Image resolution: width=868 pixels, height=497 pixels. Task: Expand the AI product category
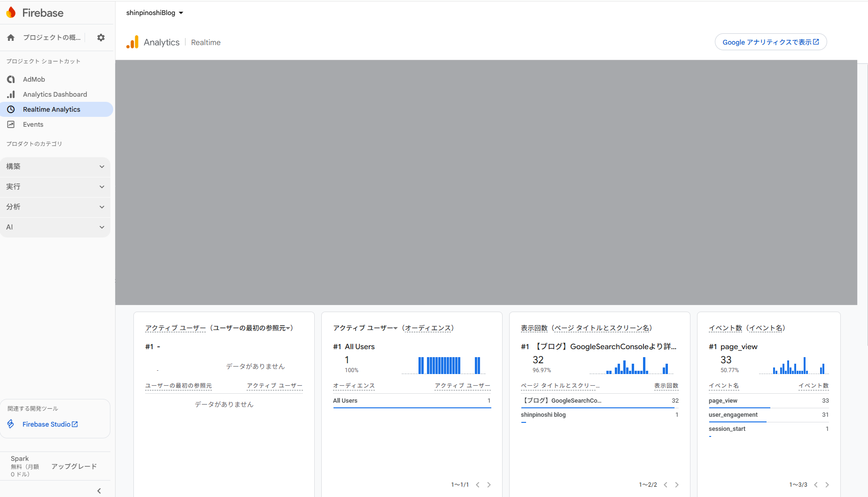tap(55, 227)
